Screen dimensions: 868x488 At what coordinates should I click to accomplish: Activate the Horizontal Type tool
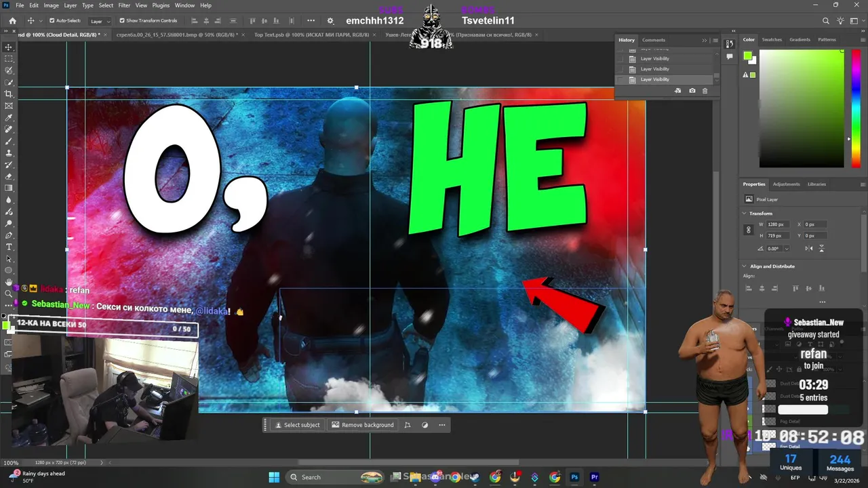pos(9,247)
